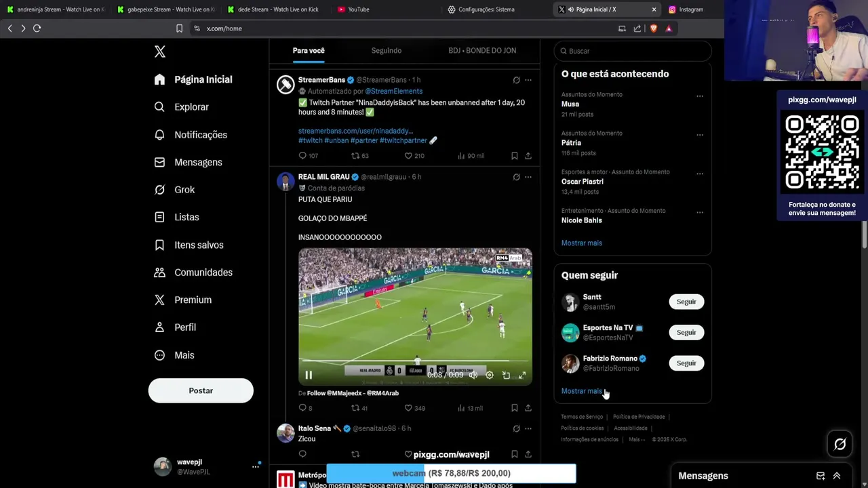This screenshot has width=868, height=488.
Task: Open Itens salvos in the sidebar
Action: (x=189, y=245)
